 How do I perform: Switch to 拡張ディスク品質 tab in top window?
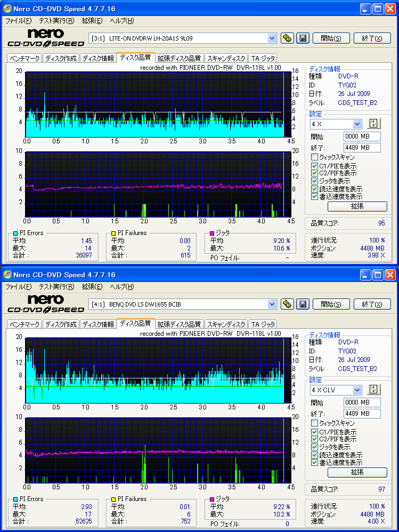pos(180,58)
